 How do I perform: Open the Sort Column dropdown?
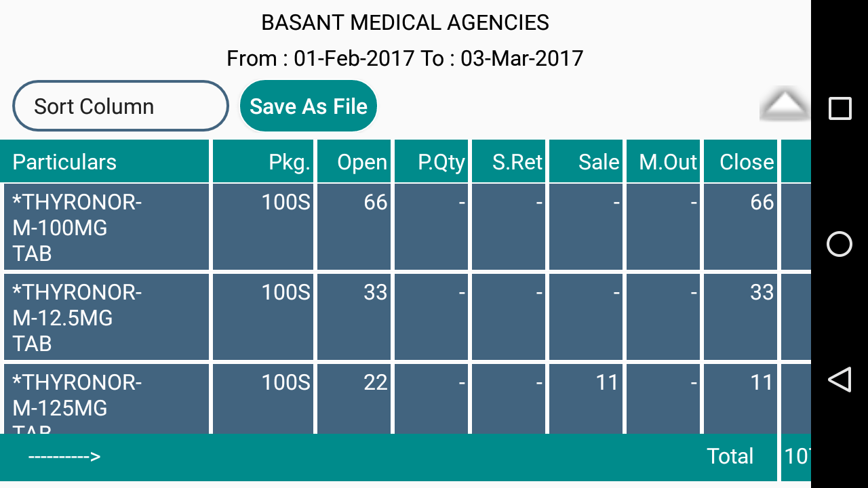pos(121,106)
